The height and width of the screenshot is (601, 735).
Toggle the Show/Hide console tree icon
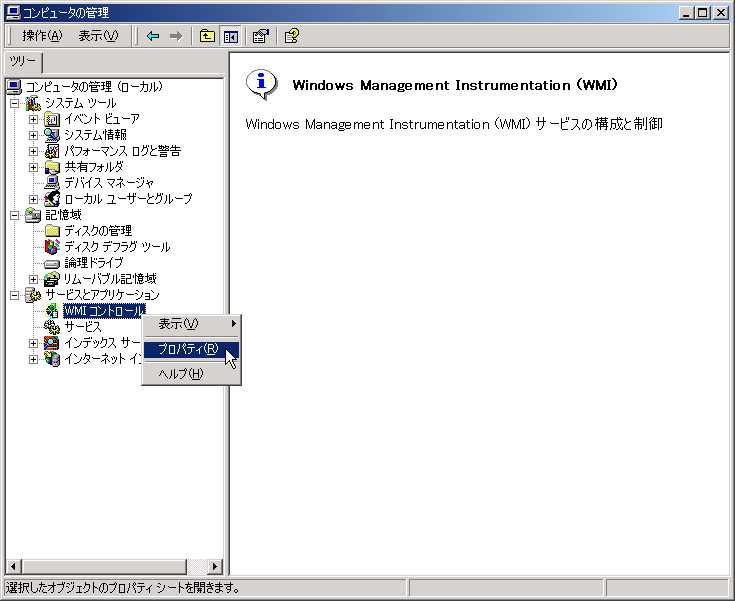pyautogui.click(x=231, y=36)
